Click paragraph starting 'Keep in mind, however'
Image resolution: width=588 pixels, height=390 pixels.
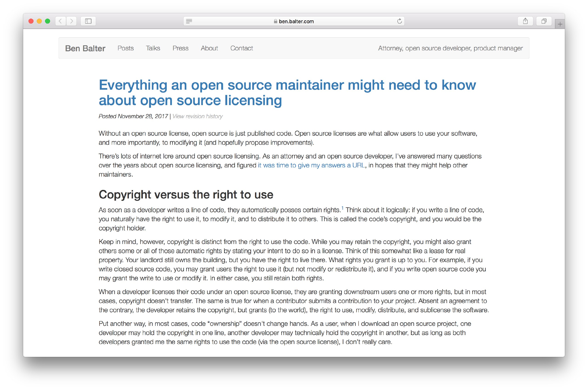pos(292,260)
